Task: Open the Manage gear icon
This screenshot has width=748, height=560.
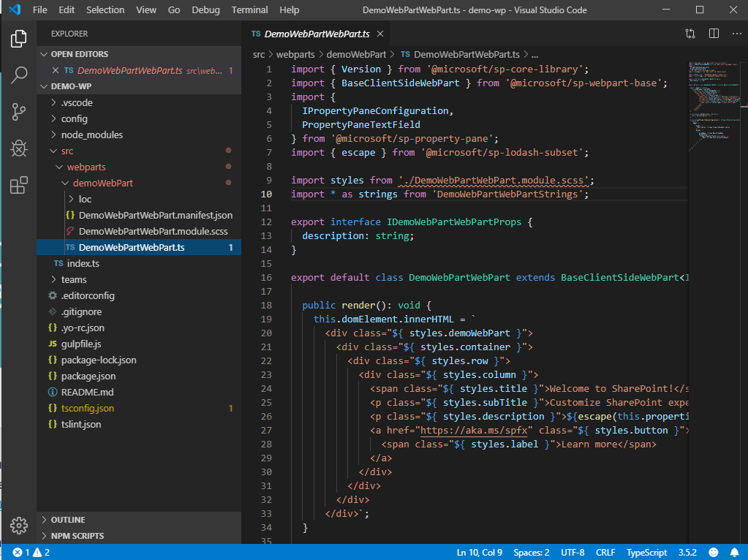Action: pos(19,525)
